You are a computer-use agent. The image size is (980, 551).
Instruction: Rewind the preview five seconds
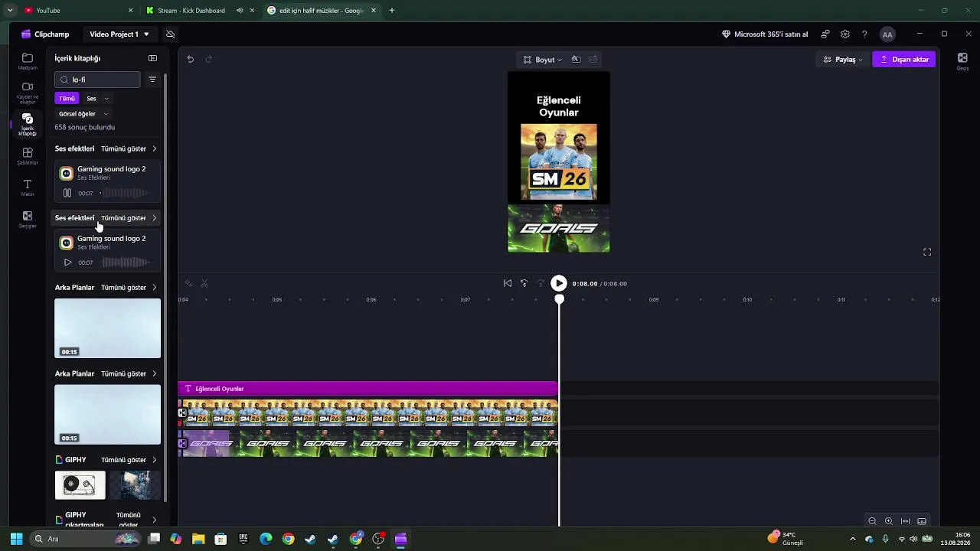524,283
